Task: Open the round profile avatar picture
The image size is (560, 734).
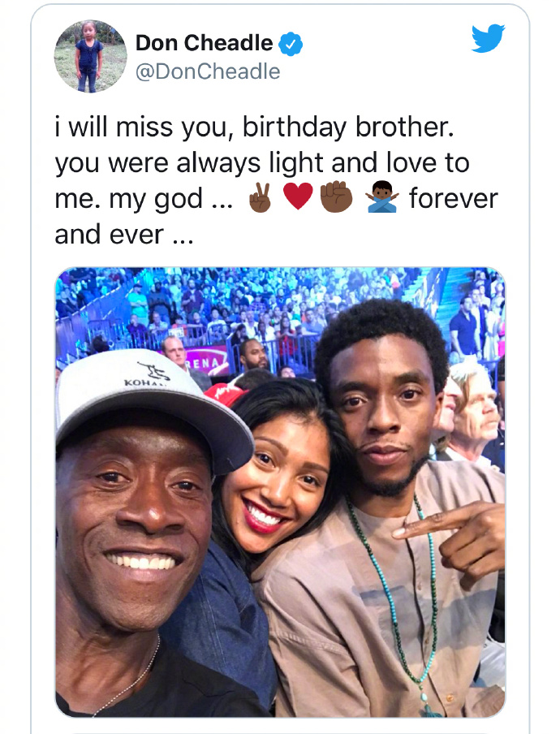Action: [91, 56]
